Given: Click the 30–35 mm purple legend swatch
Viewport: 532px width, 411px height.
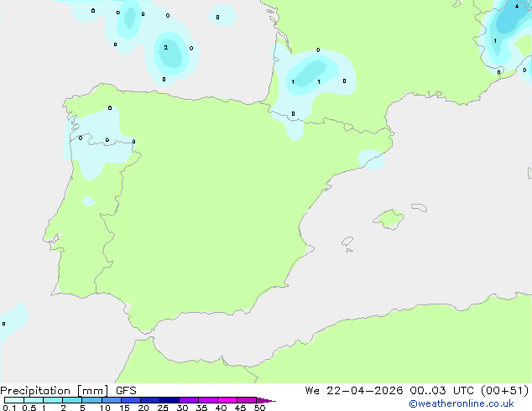Looking at the screenshot, I should [188, 400].
